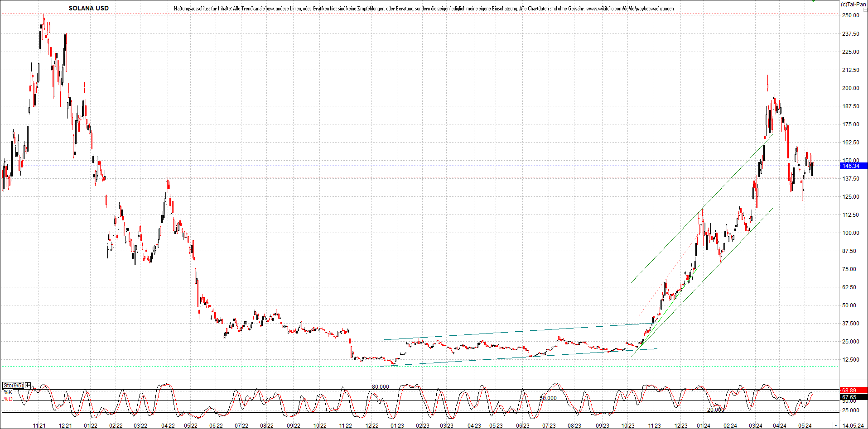Click the 87.50 price axis label

[x=849, y=251]
